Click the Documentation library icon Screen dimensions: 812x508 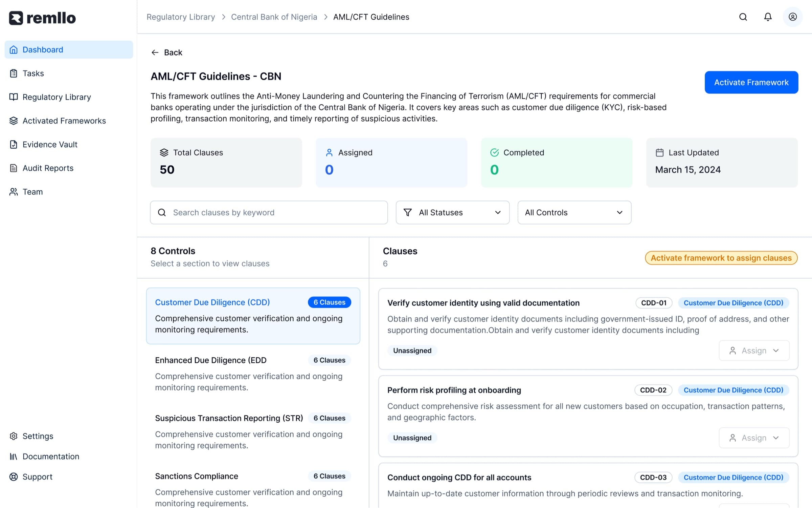pyautogui.click(x=14, y=457)
